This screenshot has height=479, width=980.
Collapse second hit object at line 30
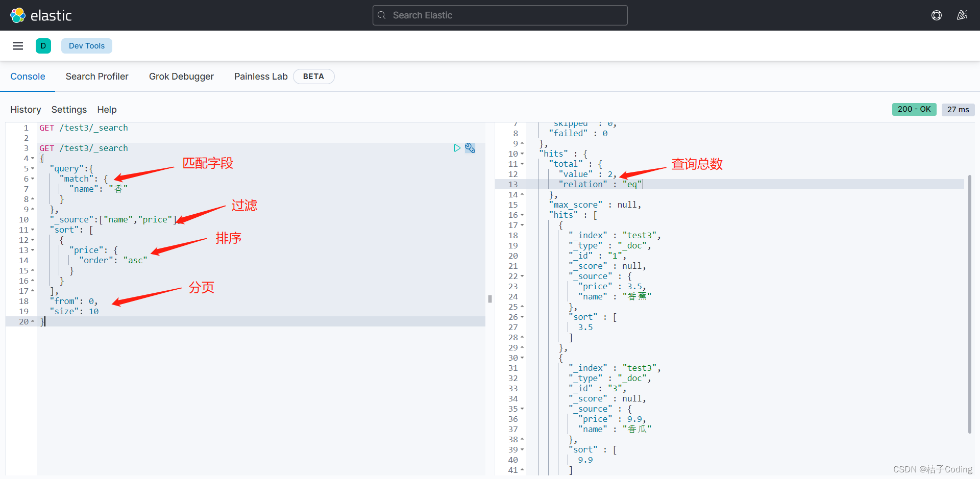(x=522, y=358)
